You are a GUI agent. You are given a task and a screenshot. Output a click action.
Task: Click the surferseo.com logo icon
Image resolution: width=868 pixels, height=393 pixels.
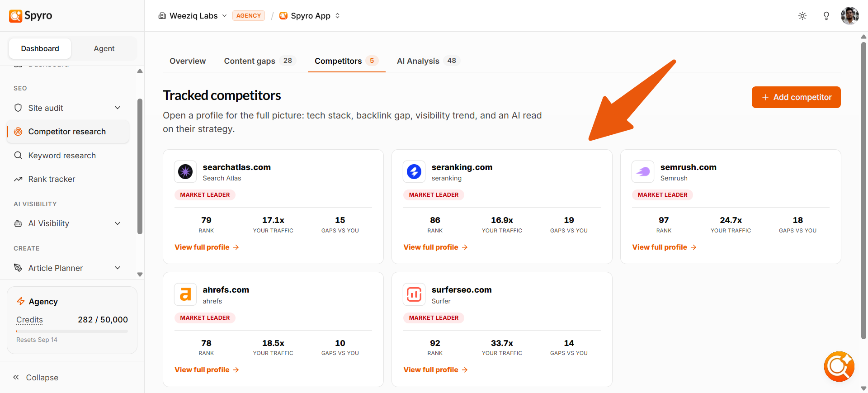coord(414,294)
